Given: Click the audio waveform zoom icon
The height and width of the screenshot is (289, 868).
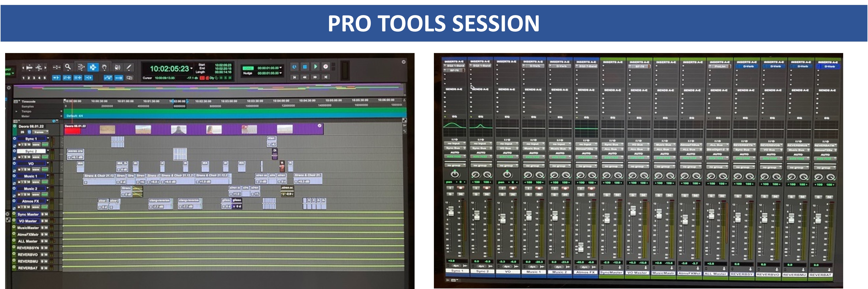Looking at the screenshot, I should click(29, 68).
